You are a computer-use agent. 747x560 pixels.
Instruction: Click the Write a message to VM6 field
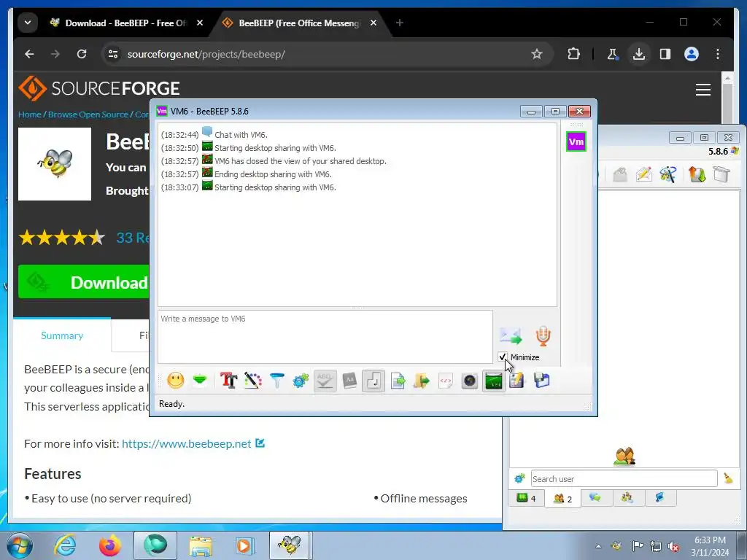tap(325, 337)
